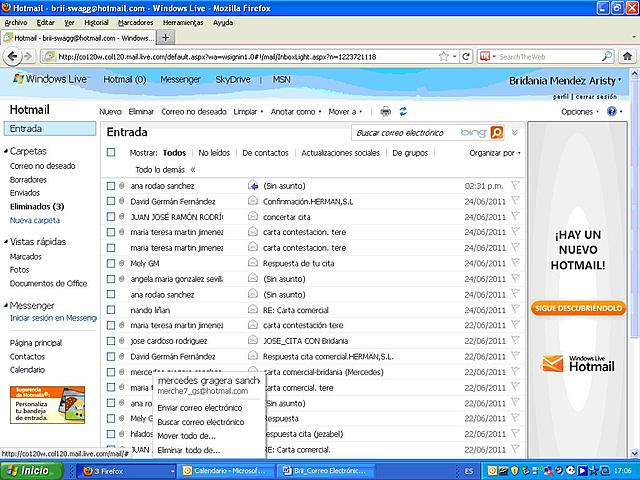This screenshot has height=480, width=640.
Task: Check the box for Mely GM message
Action: tap(111, 263)
